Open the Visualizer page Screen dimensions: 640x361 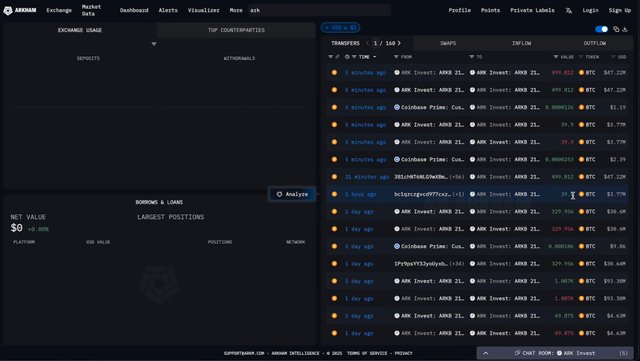(203, 10)
